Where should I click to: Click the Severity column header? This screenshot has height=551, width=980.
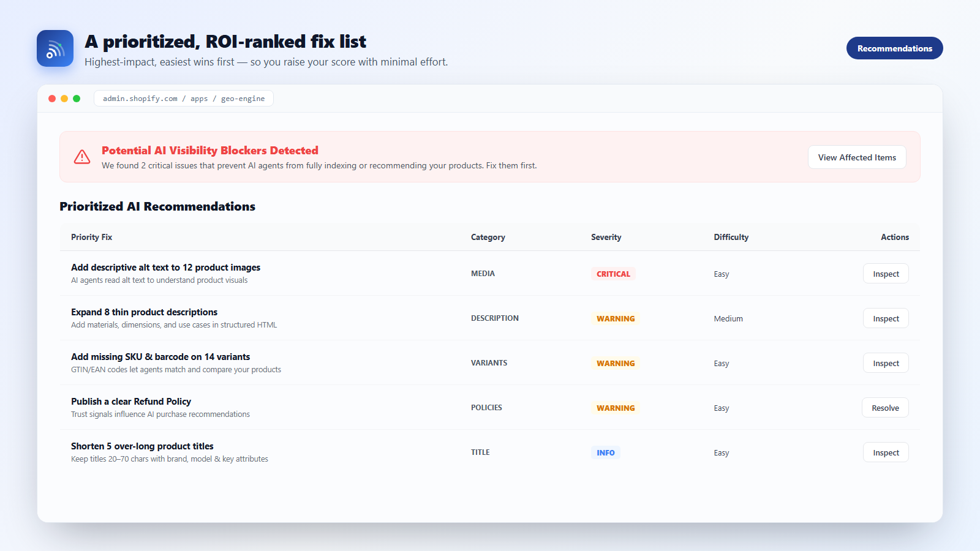[606, 237]
